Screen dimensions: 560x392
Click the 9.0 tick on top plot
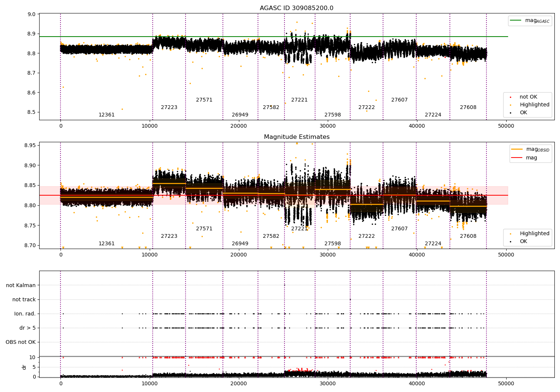(32, 15)
